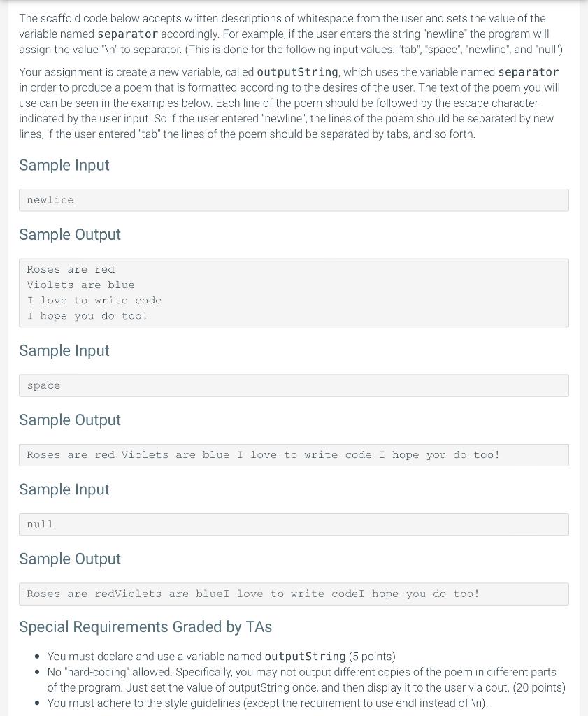This screenshot has height=716, width=588.
Task: Click the "space" sample input box
Action: click(293, 385)
